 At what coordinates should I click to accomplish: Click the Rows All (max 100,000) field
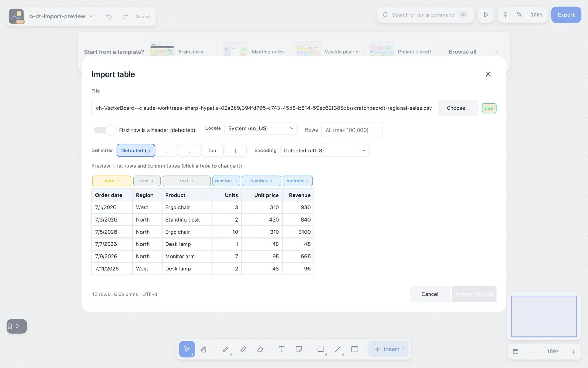[352, 130]
